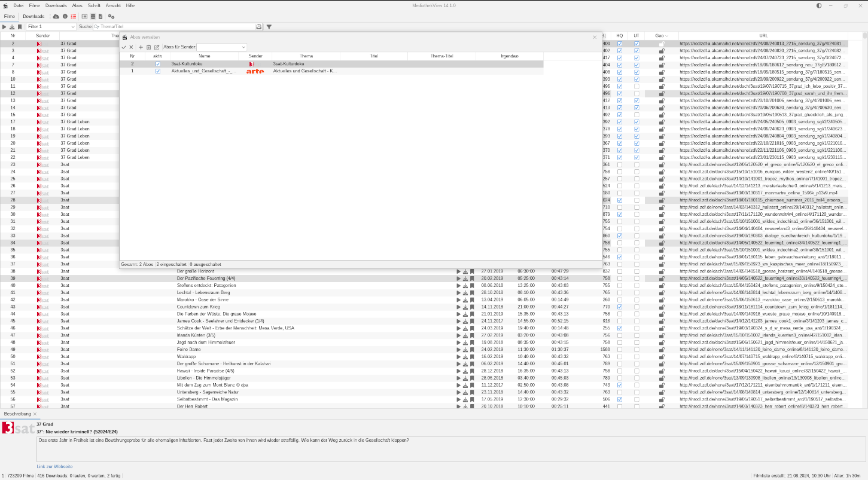Viewport: 868px width, 480px height.
Task: Sort film table by Sender column header
Action: 42,36
